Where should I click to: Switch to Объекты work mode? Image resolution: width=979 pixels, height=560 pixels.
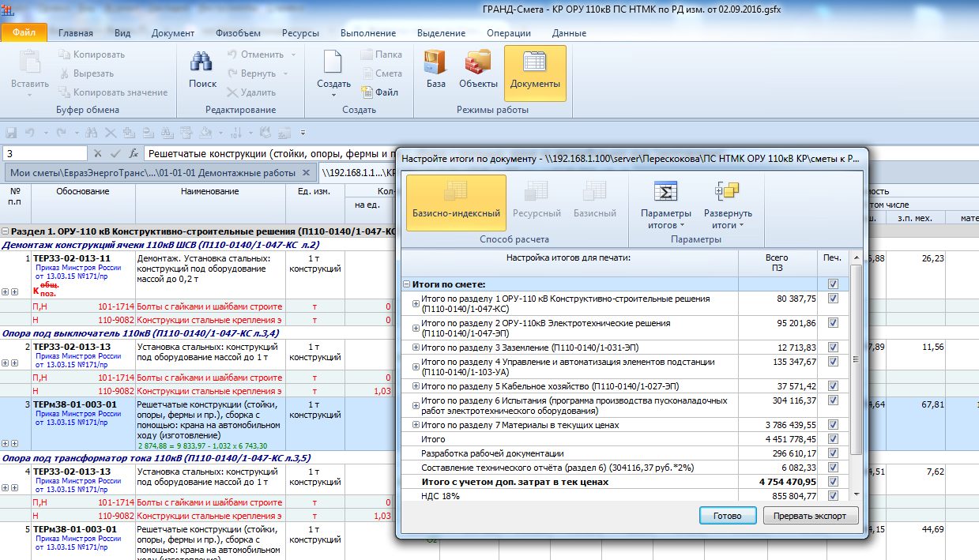(478, 65)
